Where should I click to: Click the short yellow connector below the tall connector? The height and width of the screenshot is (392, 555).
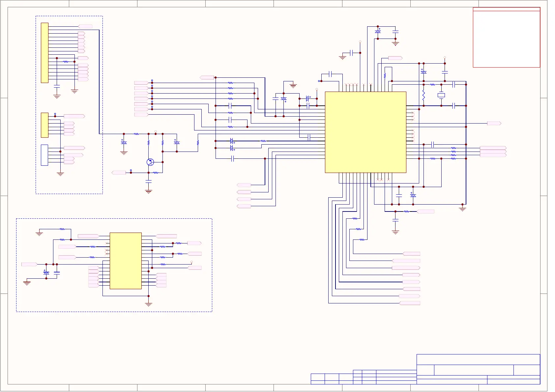click(x=44, y=125)
